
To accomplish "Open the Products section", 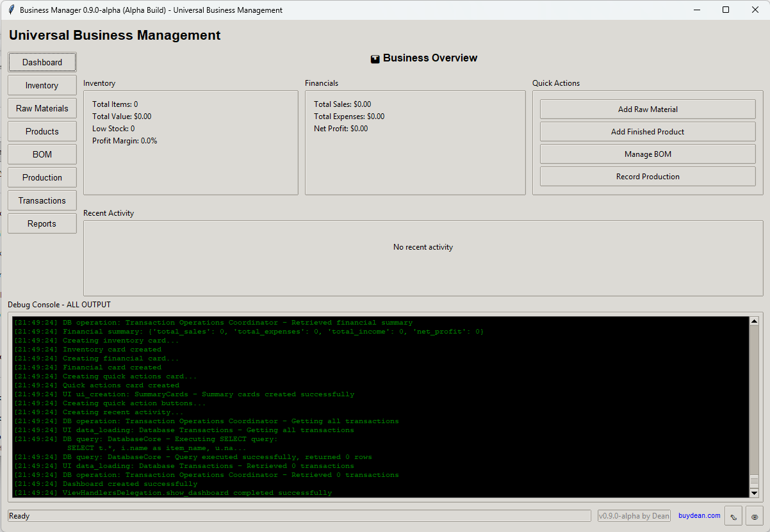I will coord(42,131).
